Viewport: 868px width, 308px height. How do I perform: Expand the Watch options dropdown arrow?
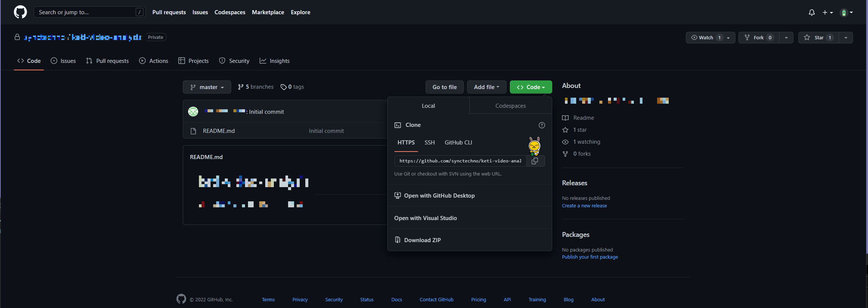click(728, 37)
